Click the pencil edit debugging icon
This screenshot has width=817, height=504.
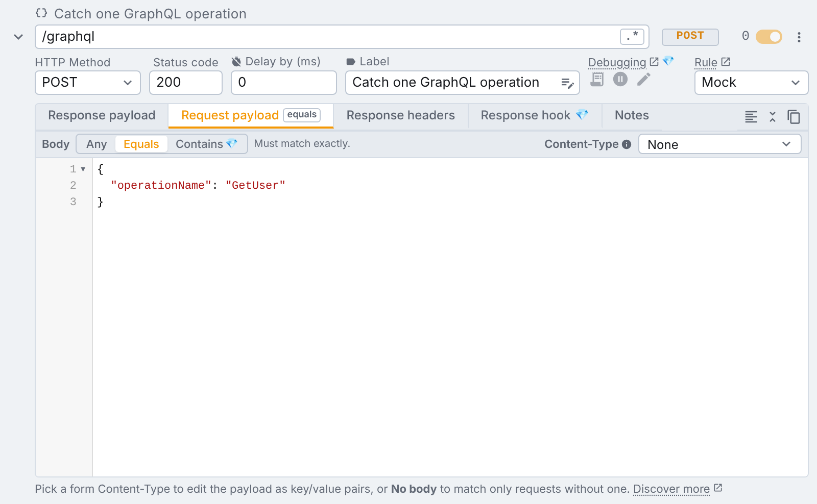click(x=644, y=79)
